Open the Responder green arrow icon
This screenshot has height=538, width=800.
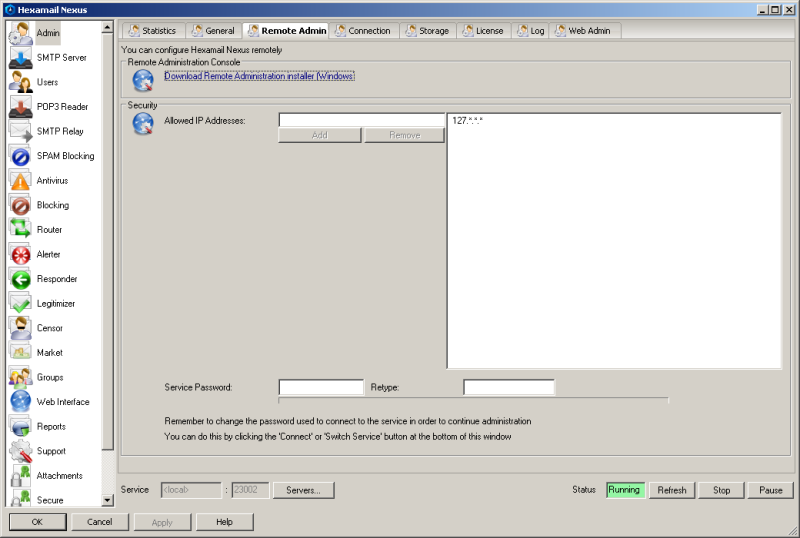[x=20, y=279]
